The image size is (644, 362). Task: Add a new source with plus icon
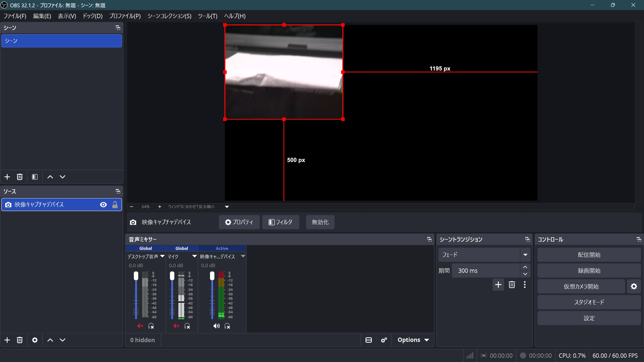(7, 340)
